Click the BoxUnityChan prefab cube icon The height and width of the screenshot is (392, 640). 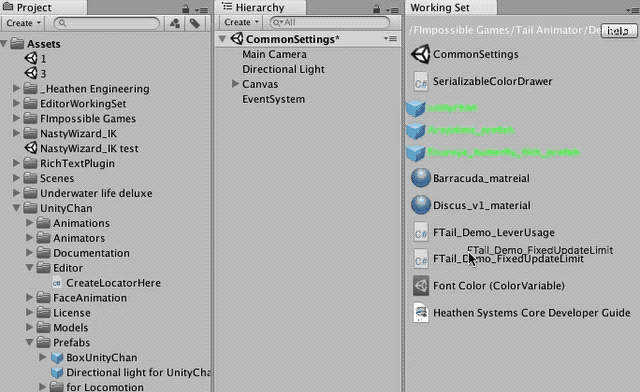pos(57,358)
